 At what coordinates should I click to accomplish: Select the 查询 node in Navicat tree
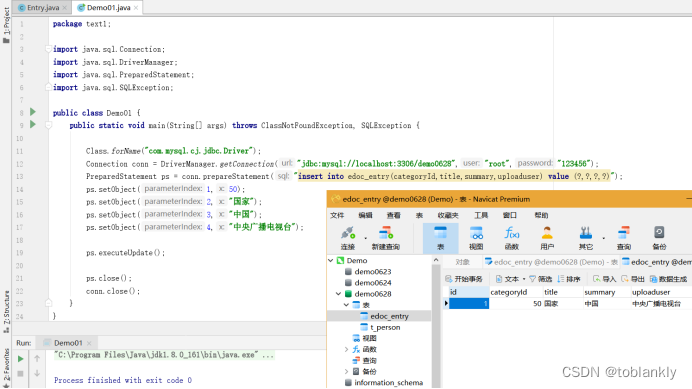(369, 361)
